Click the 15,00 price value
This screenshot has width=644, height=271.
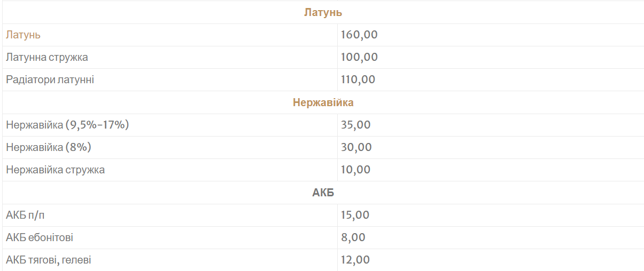(355, 215)
